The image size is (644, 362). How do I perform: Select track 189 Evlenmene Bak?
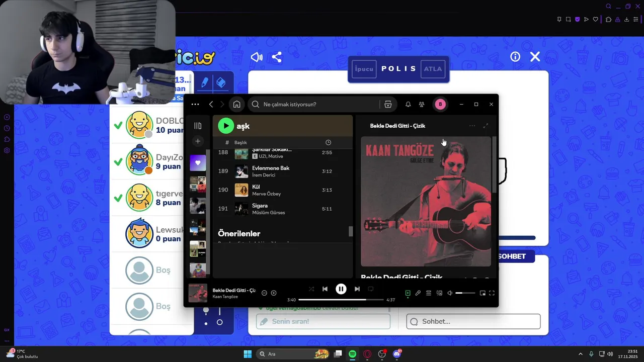click(282, 171)
